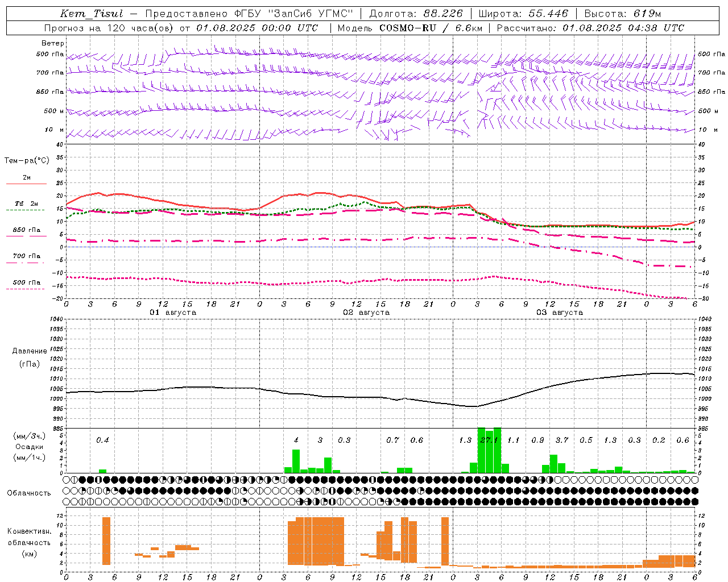This screenshot has height=582, width=728.
Task: Click the "ЗапСиб УГМС" provider text
Action: pos(309,14)
